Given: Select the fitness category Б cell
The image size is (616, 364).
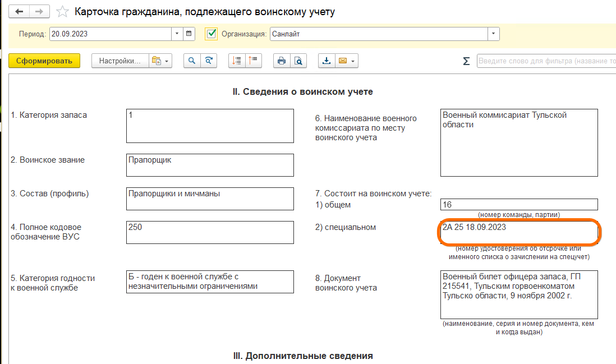Looking at the screenshot, I should 210,282.
